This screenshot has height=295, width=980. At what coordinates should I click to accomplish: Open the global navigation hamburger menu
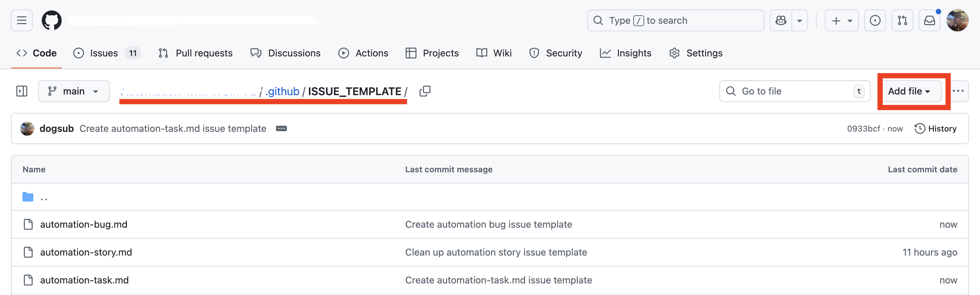(x=22, y=20)
